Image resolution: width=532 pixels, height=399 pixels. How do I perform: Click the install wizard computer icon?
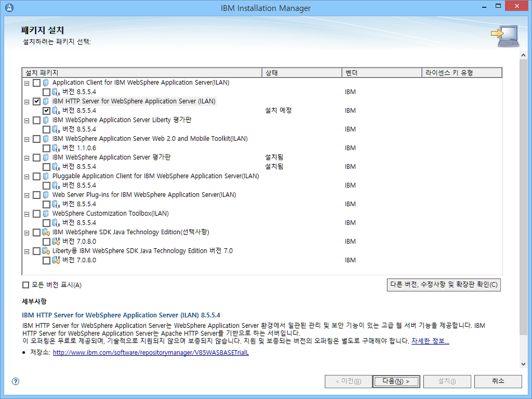[505, 36]
